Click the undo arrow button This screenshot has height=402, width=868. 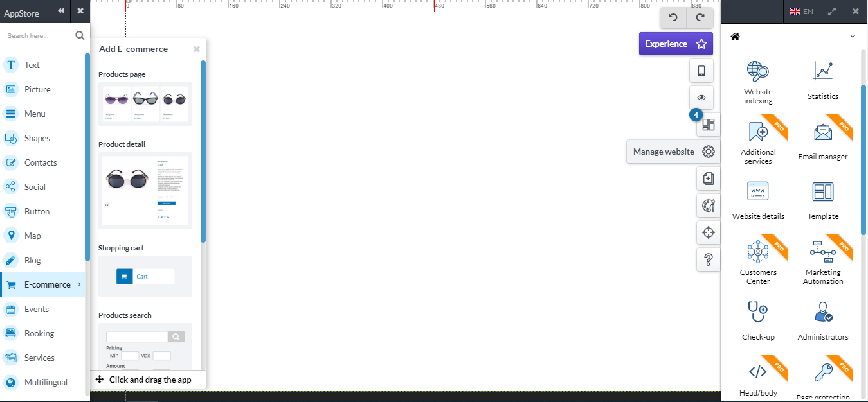tap(673, 18)
